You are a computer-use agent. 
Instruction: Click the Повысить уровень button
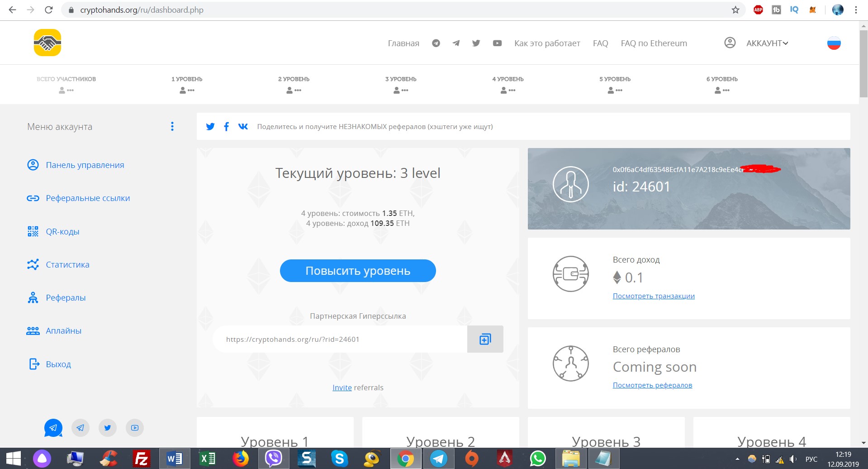(x=358, y=271)
